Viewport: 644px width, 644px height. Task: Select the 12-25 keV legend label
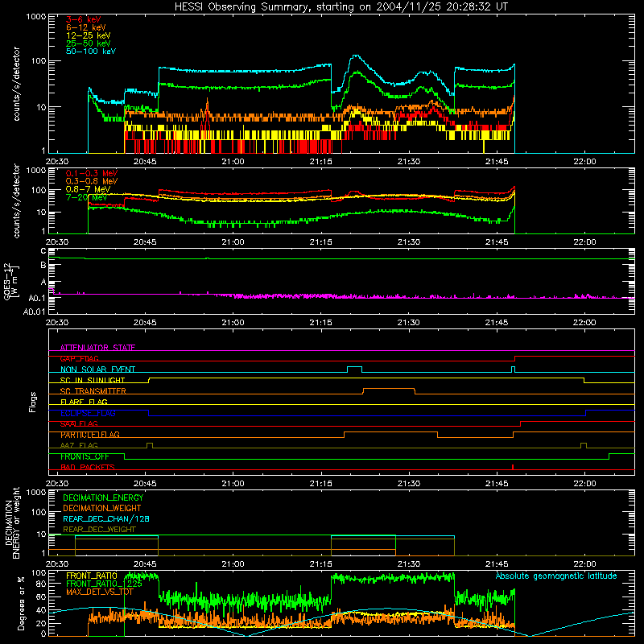(88, 35)
